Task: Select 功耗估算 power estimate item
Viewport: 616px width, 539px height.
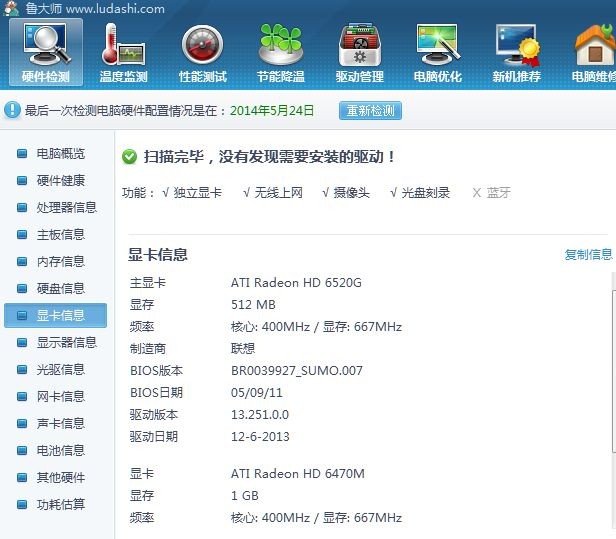Action: tap(60, 505)
